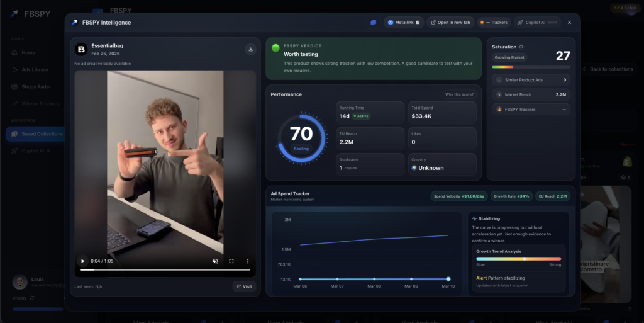Download the ad creative via download icon

pyautogui.click(x=250, y=49)
